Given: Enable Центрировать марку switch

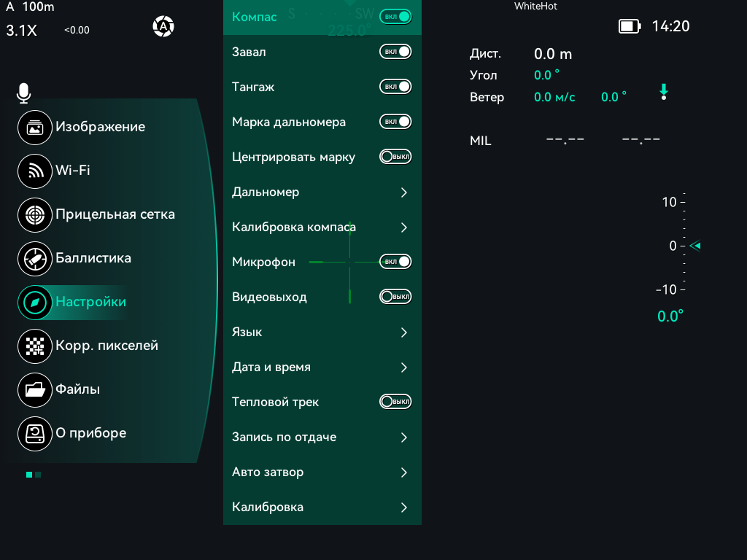Looking at the screenshot, I should (x=395, y=157).
